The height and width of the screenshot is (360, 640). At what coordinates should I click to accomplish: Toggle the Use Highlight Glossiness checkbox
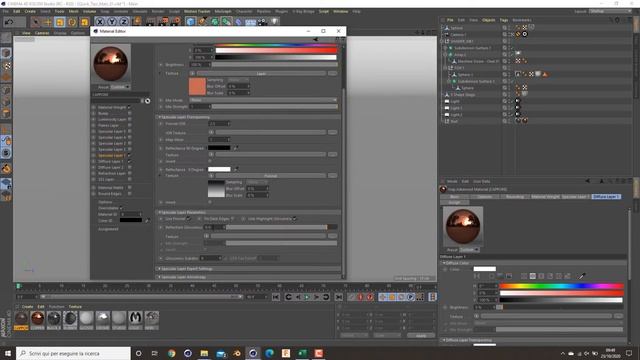294,219
